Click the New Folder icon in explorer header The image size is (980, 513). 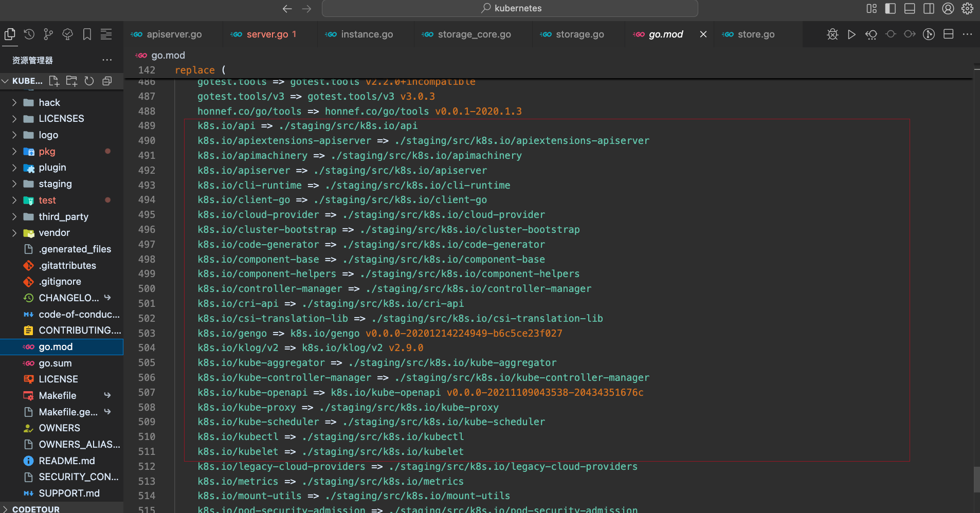click(71, 81)
